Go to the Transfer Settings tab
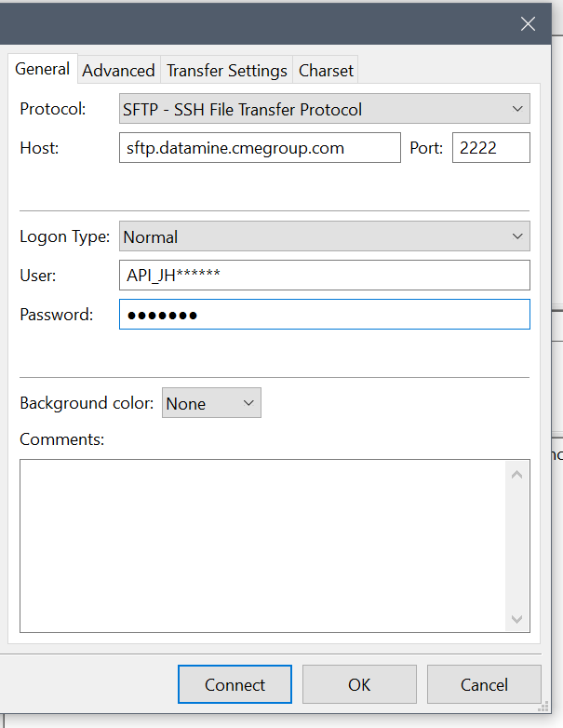The height and width of the screenshot is (728, 563). 226,70
